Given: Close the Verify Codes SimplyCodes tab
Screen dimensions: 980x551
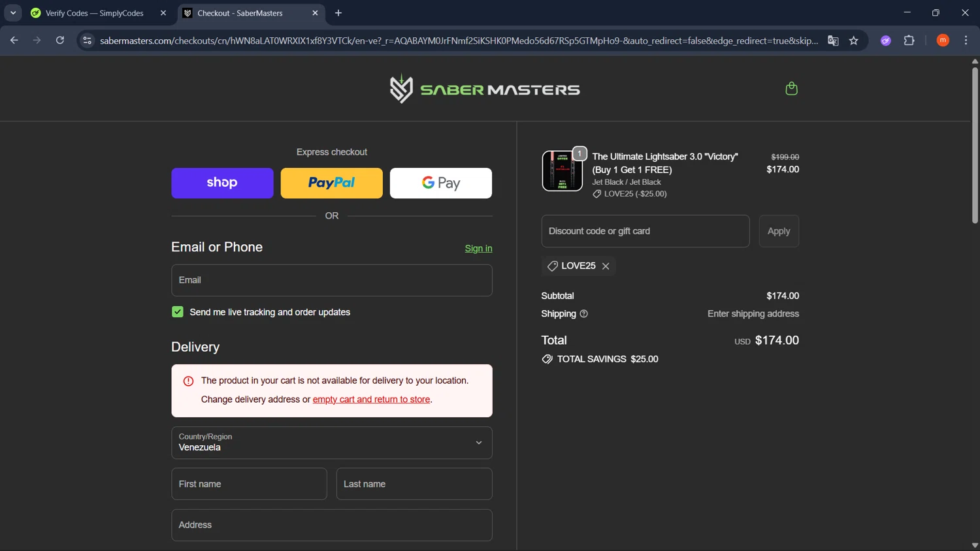Looking at the screenshot, I should (163, 13).
